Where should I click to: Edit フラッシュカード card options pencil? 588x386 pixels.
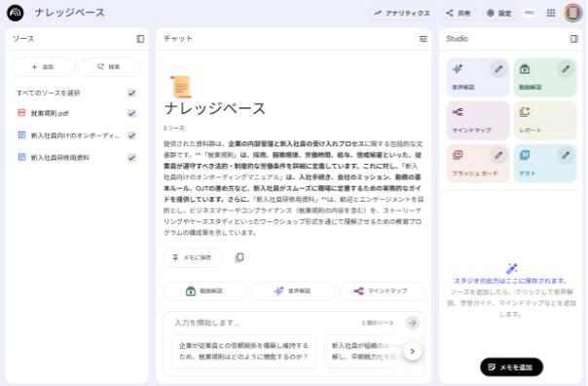(x=498, y=155)
